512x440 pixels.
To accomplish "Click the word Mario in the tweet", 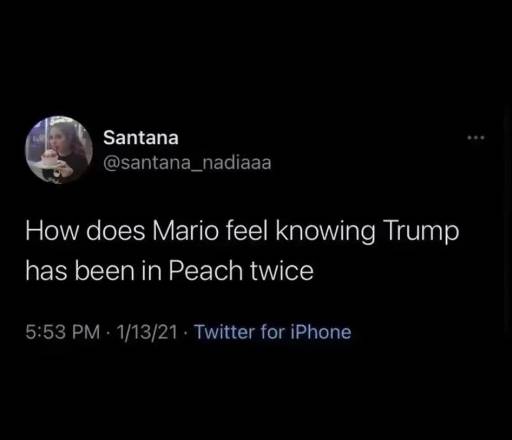I will coord(186,231).
